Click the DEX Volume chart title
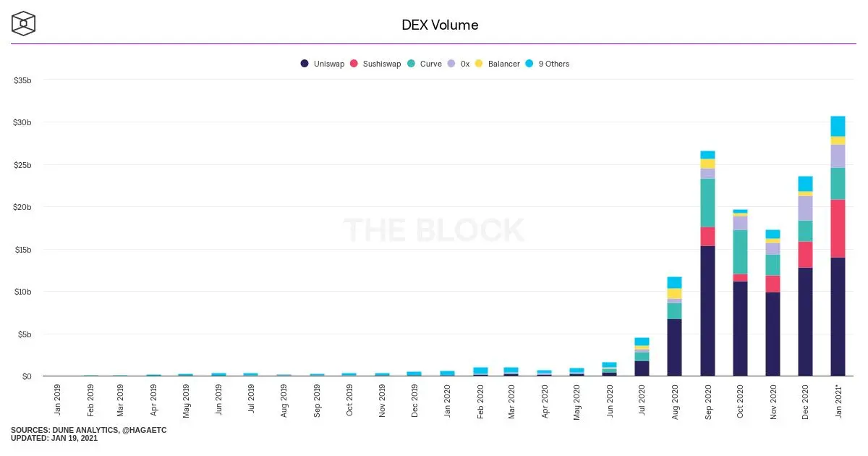This screenshot has width=868, height=456. pos(440,25)
